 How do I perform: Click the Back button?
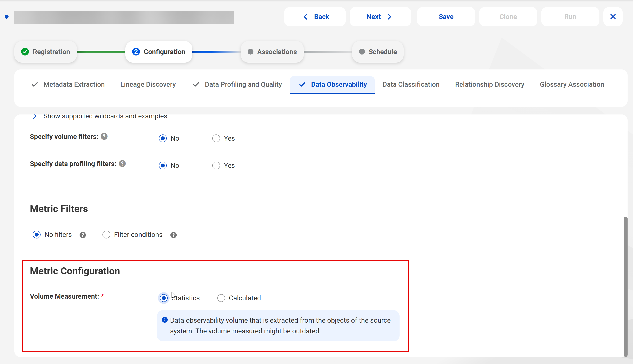coord(315,17)
